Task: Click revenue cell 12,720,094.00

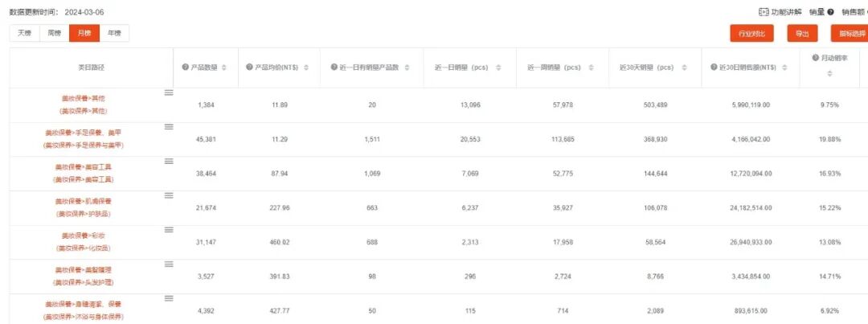Action: pyautogui.click(x=751, y=174)
